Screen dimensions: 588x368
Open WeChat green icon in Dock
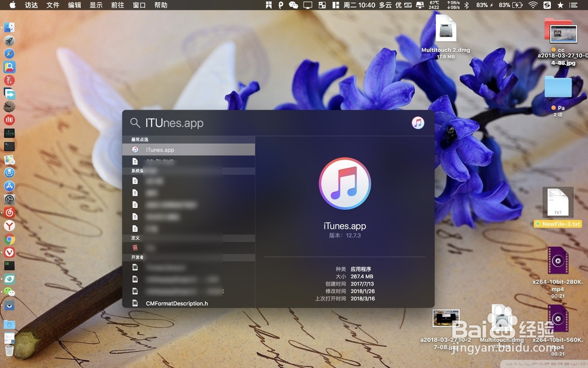(x=9, y=292)
